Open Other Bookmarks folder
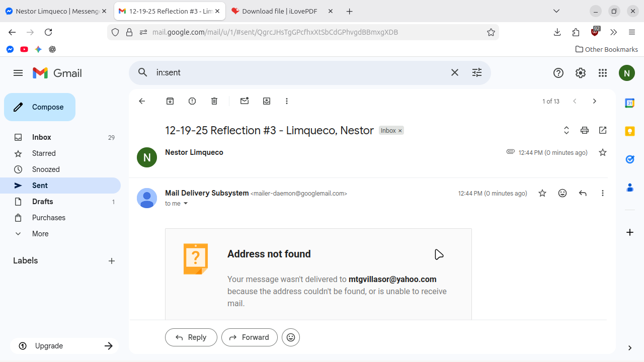The width and height of the screenshot is (644, 362). [606, 49]
